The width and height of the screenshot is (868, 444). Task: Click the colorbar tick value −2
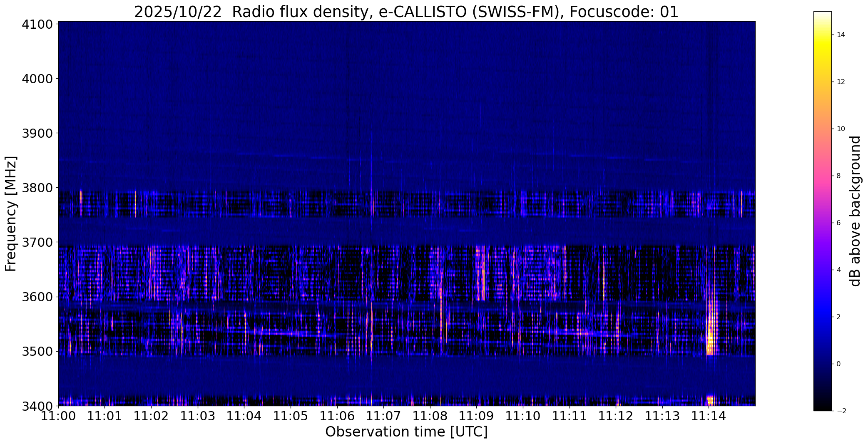841,411
